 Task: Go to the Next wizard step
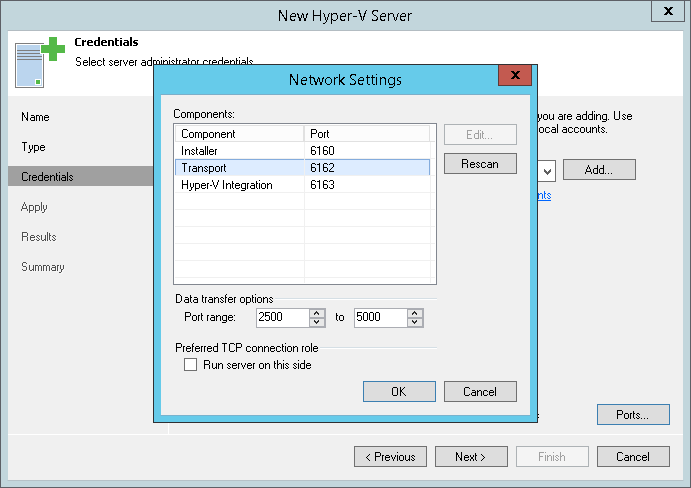(x=470, y=457)
